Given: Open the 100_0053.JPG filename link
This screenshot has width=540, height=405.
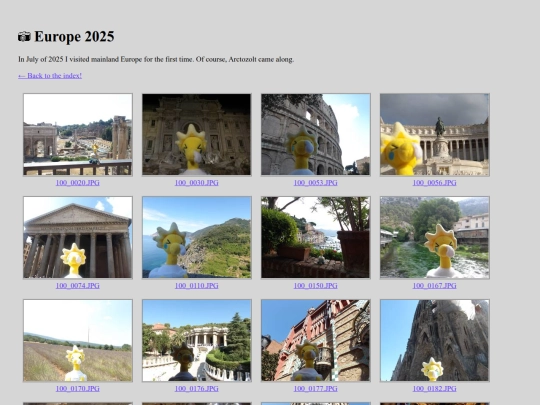Looking at the screenshot, I should (315, 183).
